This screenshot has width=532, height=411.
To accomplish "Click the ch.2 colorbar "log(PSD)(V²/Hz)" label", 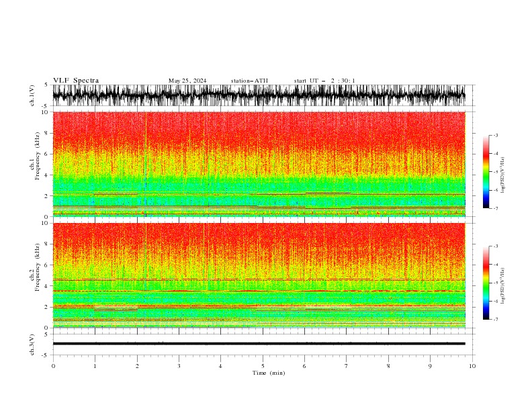I will (x=502, y=286).
